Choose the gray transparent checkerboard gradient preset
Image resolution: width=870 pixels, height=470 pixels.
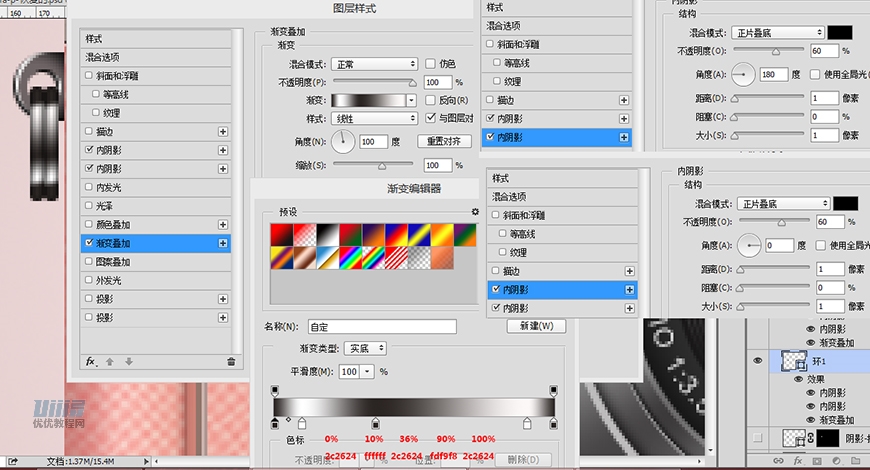click(419, 258)
